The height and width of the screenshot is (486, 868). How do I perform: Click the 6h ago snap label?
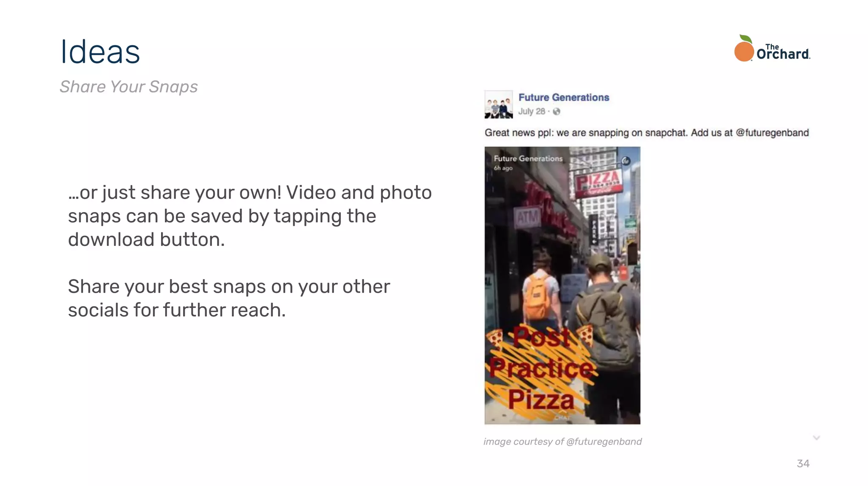503,168
